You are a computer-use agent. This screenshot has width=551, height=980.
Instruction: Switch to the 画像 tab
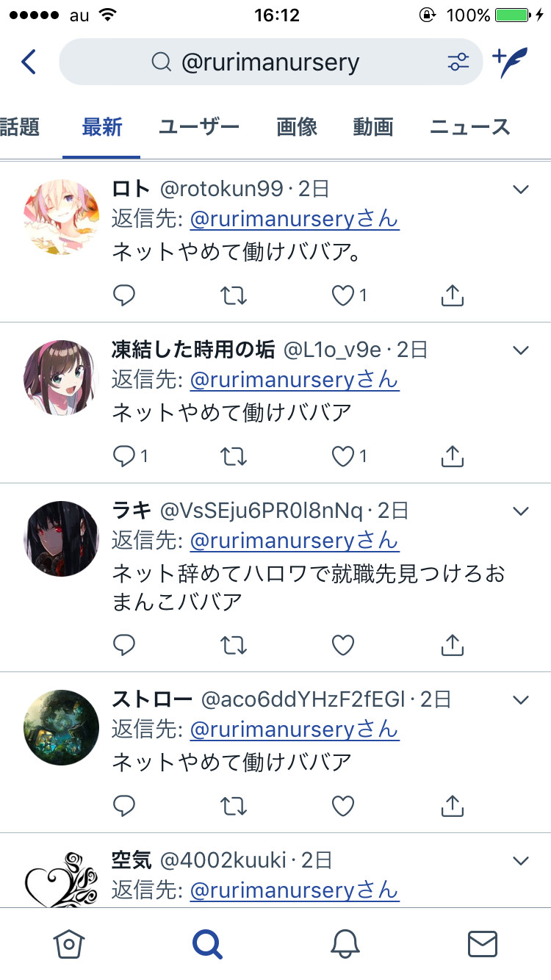pos(297,127)
